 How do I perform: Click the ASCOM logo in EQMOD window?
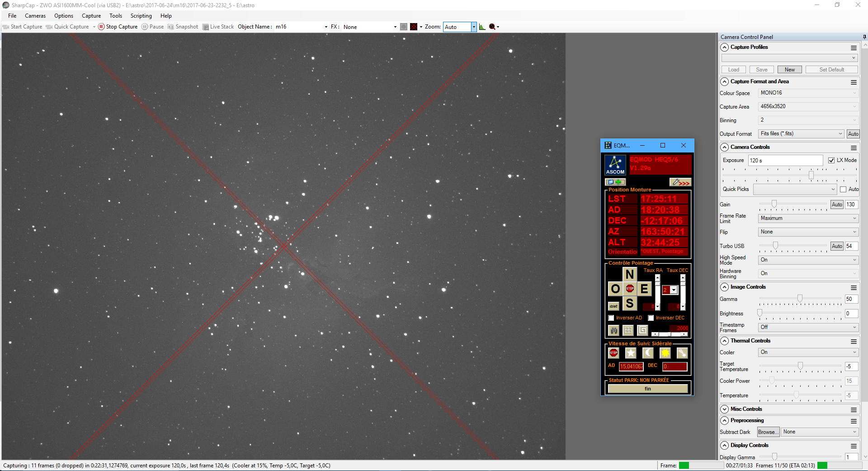(615, 165)
